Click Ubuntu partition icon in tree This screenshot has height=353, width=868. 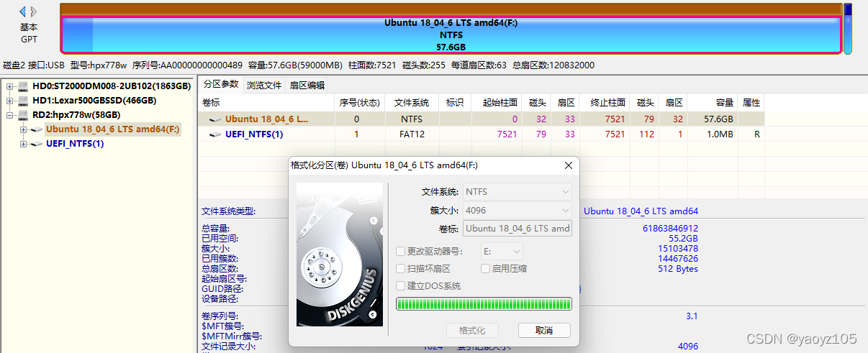point(37,129)
